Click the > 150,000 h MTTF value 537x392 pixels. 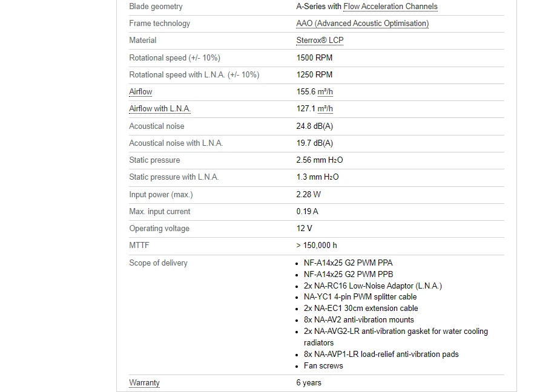[x=317, y=246]
